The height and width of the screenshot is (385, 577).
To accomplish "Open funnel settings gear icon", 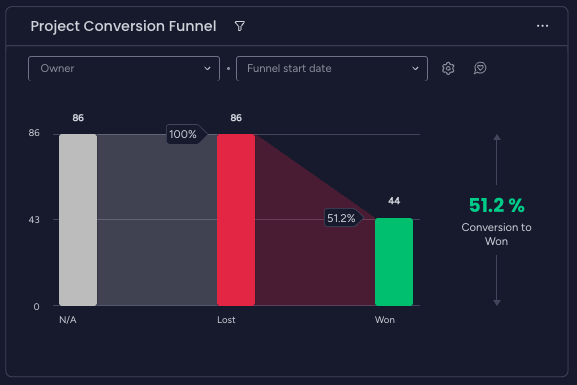I will 448,68.
